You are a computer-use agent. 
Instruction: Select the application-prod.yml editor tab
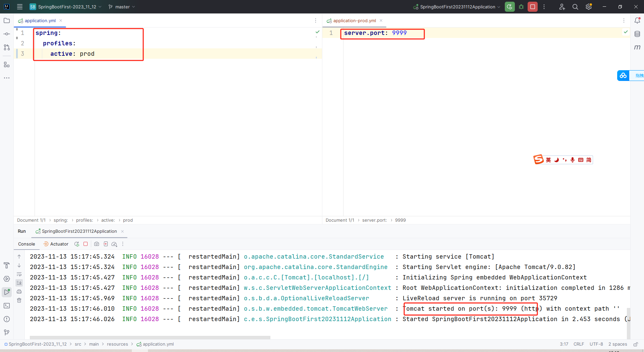(x=354, y=20)
